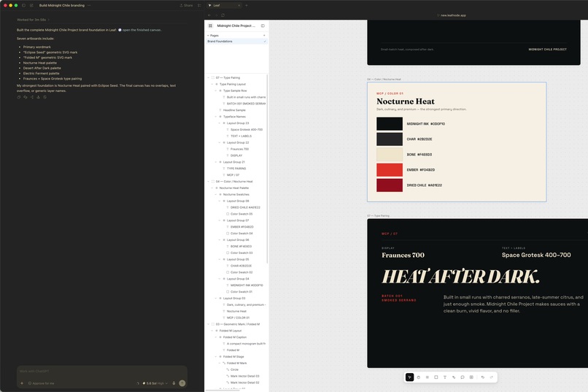Select the text tool in canvas toolbar
The width and height of the screenshot is (588, 392).
click(445, 377)
